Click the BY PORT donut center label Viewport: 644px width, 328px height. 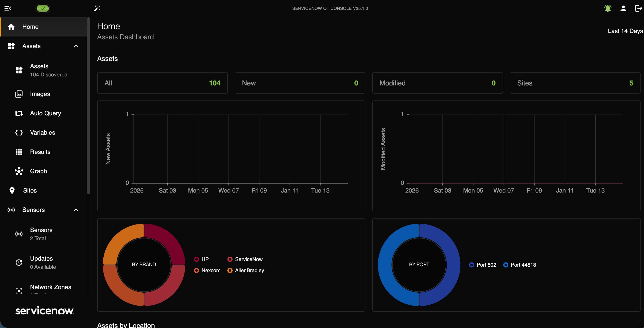[419, 265]
